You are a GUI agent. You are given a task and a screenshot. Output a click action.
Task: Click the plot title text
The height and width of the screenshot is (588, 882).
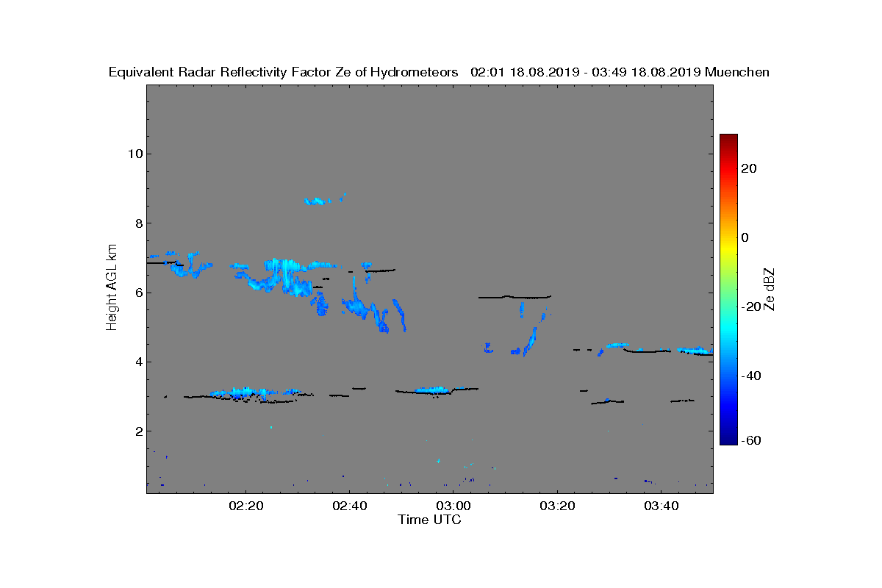coord(439,72)
